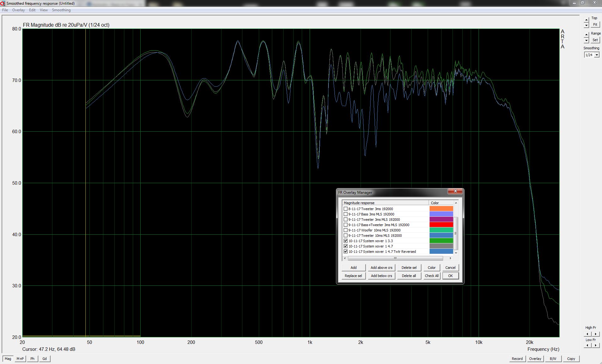Enable 9-11-17 Woofer 10ms MLS overlay
This screenshot has width=602, height=364.
345,230
